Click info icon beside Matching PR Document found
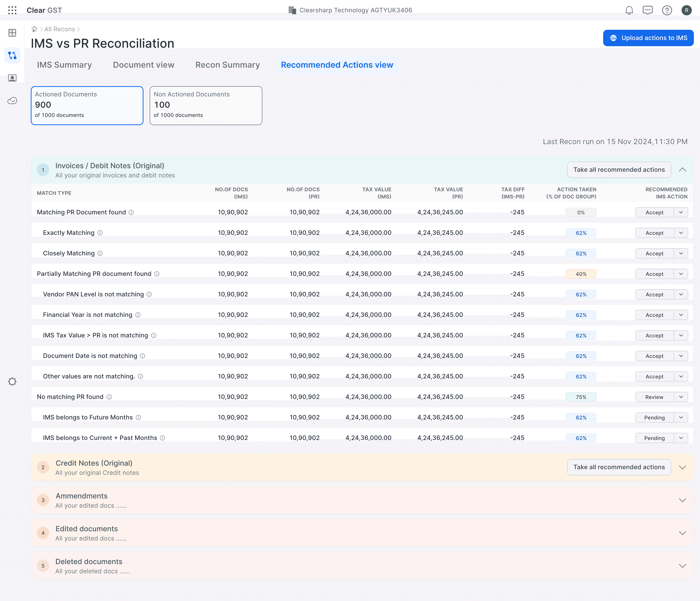The height and width of the screenshot is (601, 700). [x=131, y=212]
